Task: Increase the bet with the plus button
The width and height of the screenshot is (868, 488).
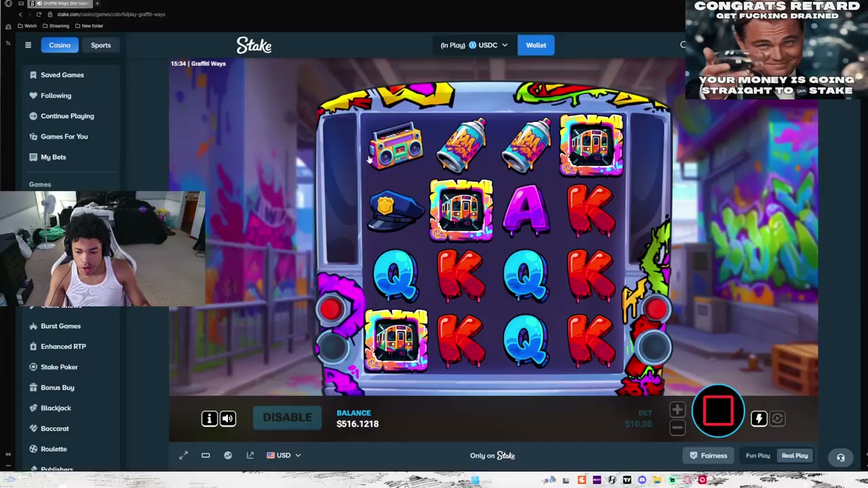Action: [x=677, y=409]
